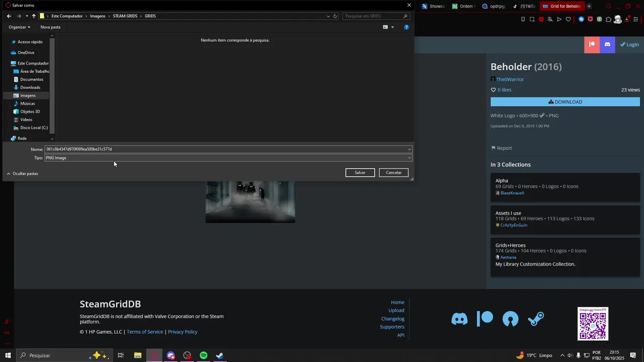The width and height of the screenshot is (644, 362).
Task: Collapse folders with Ocultar pastas
Action: (22, 173)
